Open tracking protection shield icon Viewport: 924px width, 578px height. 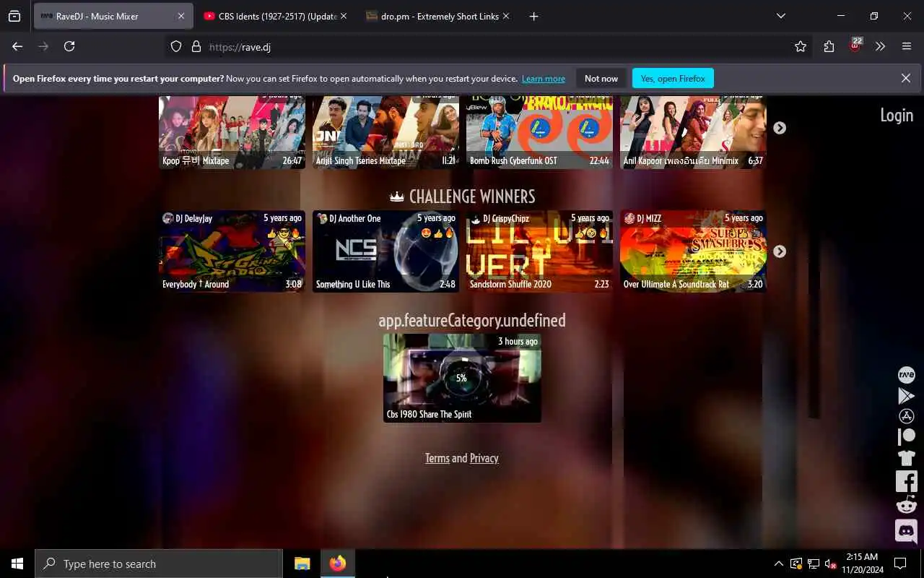click(x=176, y=46)
